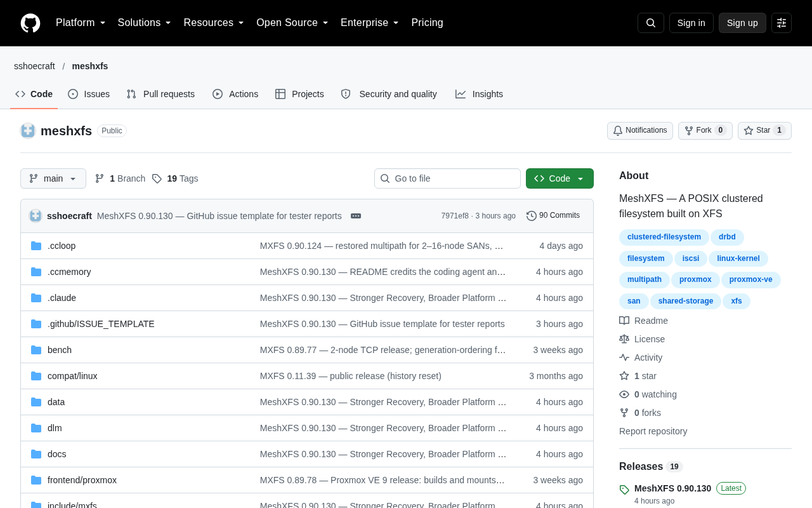Click the bench folder icon
Viewport: 812px width, 508px height.
(x=36, y=350)
